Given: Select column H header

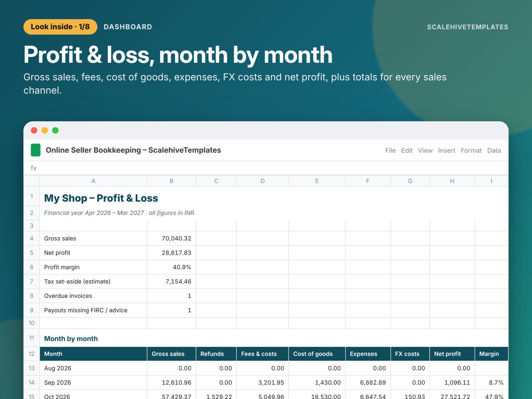Looking at the screenshot, I should (452, 181).
